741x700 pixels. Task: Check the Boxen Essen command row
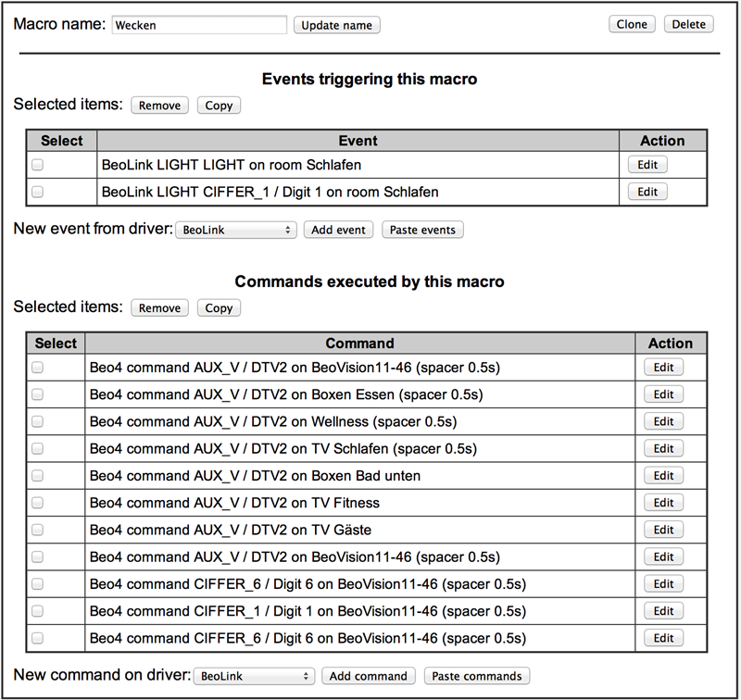(x=37, y=394)
